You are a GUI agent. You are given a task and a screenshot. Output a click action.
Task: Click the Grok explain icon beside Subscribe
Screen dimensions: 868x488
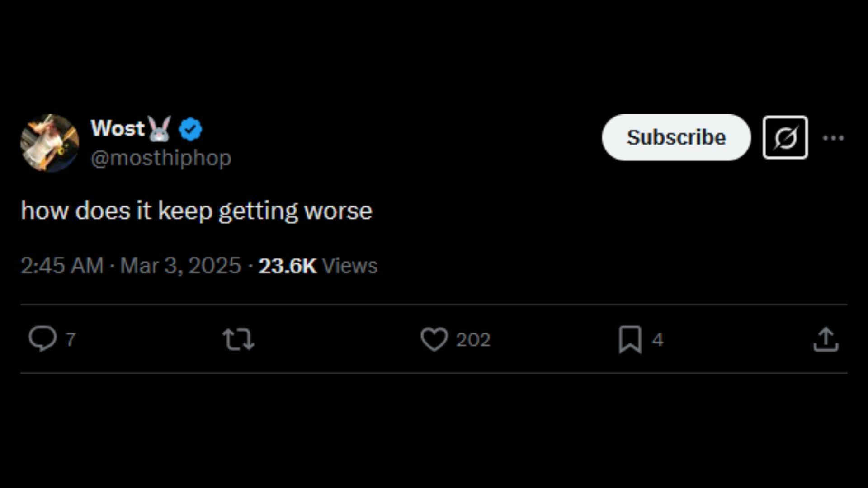(785, 137)
